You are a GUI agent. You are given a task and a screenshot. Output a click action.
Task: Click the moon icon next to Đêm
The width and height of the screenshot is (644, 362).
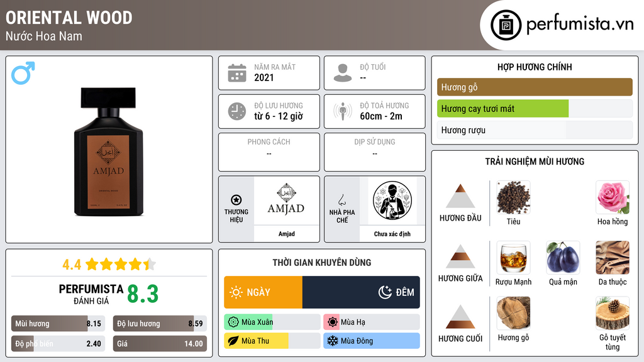point(385,292)
